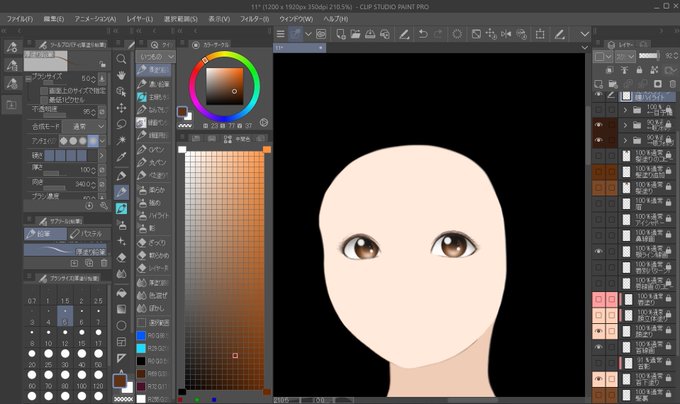This screenshot has width=680, height=404.
Task: Click inside the color wheel square
Action: 225,86
